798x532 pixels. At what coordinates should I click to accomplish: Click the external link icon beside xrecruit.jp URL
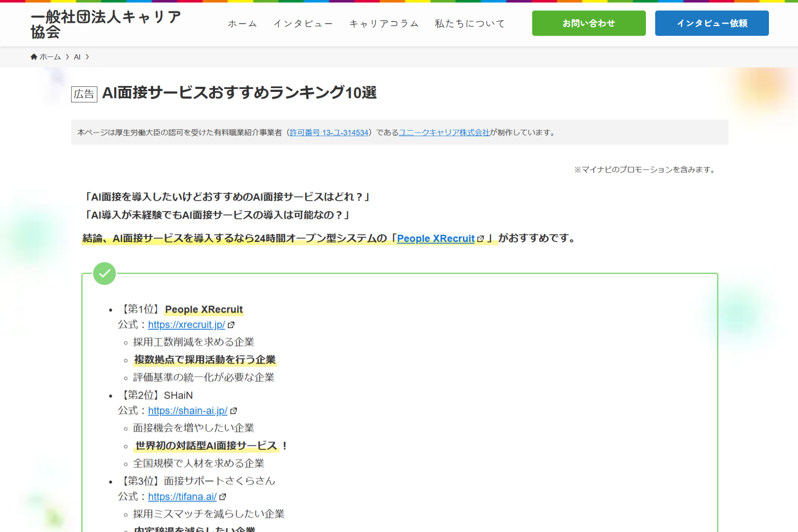tap(231, 325)
